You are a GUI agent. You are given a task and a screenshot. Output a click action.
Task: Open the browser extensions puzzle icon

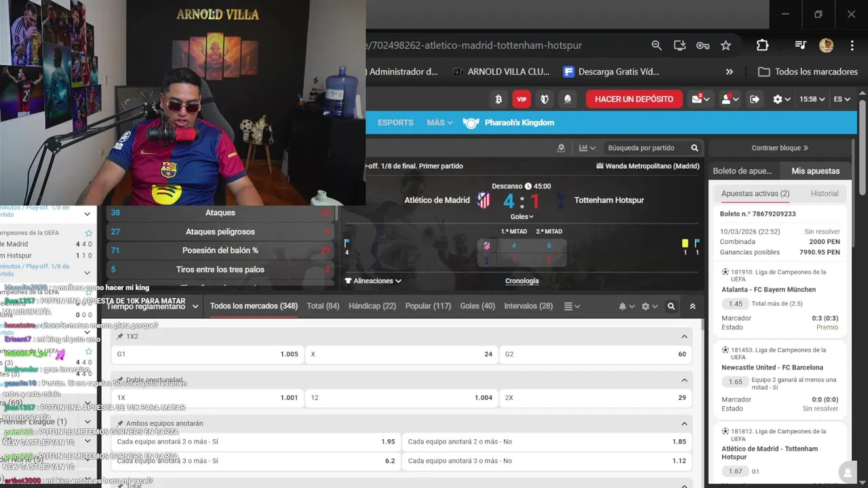tap(762, 45)
